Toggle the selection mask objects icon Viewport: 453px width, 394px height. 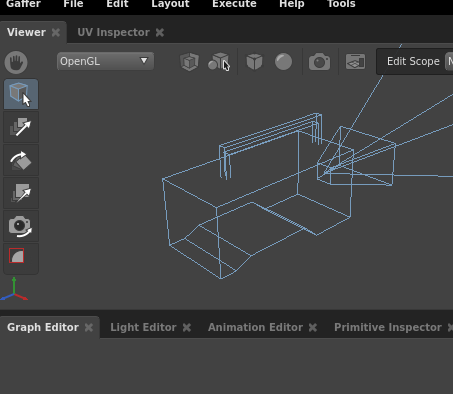coord(219,62)
